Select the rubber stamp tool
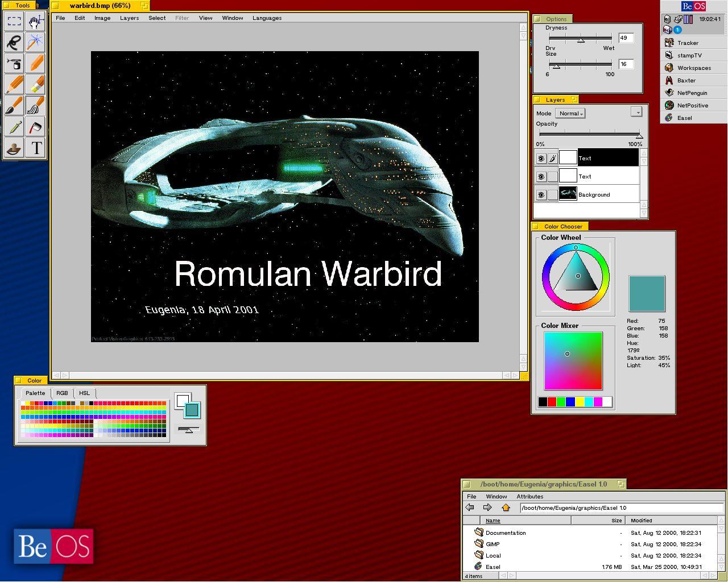 coord(14,148)
